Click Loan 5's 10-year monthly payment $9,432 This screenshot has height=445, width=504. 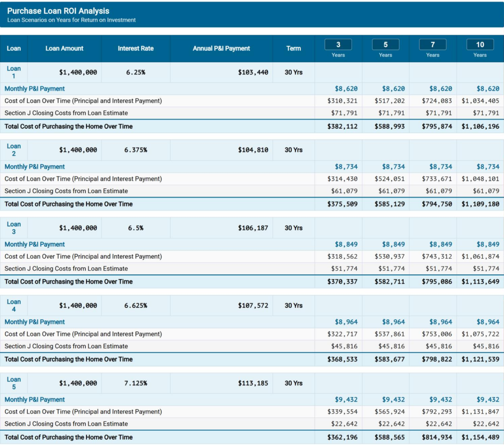(x=488, y=400)
